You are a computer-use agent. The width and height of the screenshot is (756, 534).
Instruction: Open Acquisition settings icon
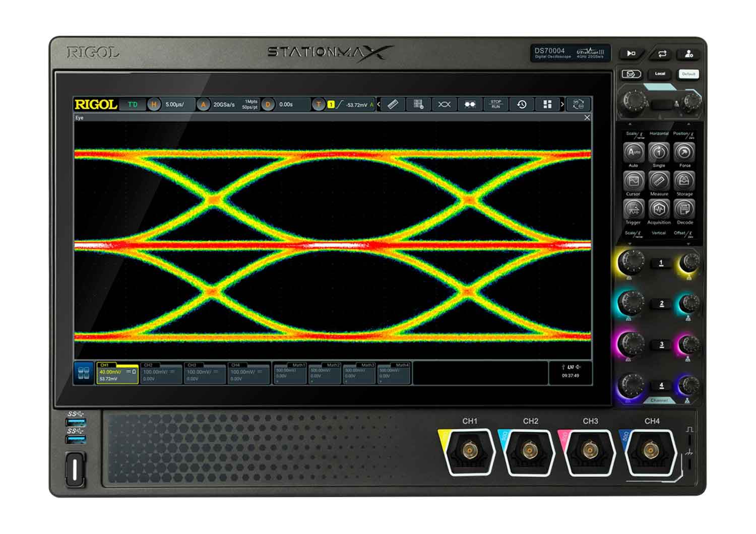click(x=659, y=209)
